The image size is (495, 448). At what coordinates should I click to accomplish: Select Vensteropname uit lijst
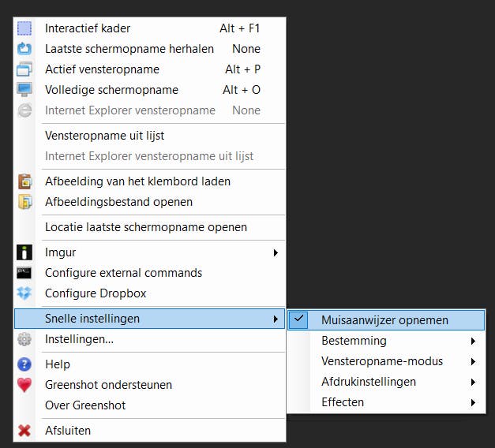(x=104, y=136)
